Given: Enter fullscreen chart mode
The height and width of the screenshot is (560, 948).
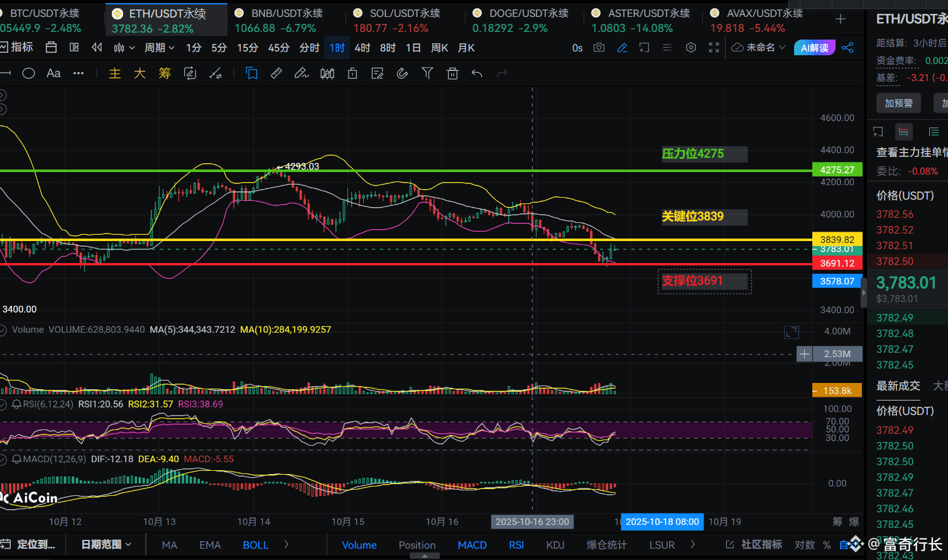Looking at the screenshot, I should [714, 48].
